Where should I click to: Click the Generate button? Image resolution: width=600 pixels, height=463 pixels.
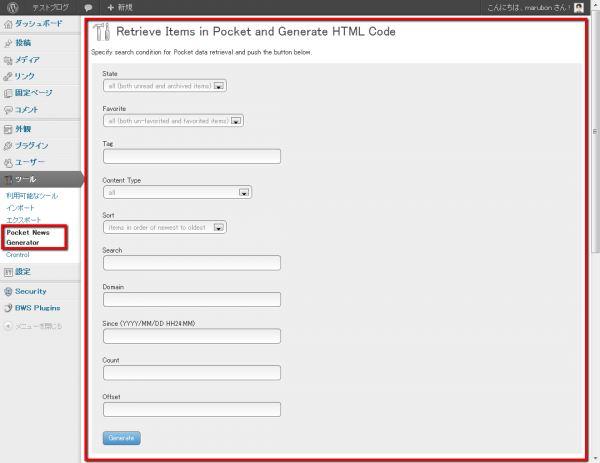click(122, 438)
